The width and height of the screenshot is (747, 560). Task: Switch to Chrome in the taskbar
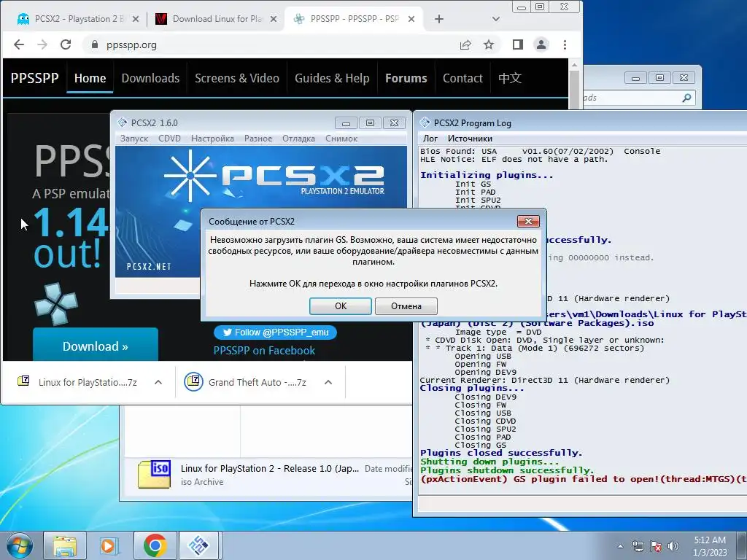[155, 545]
